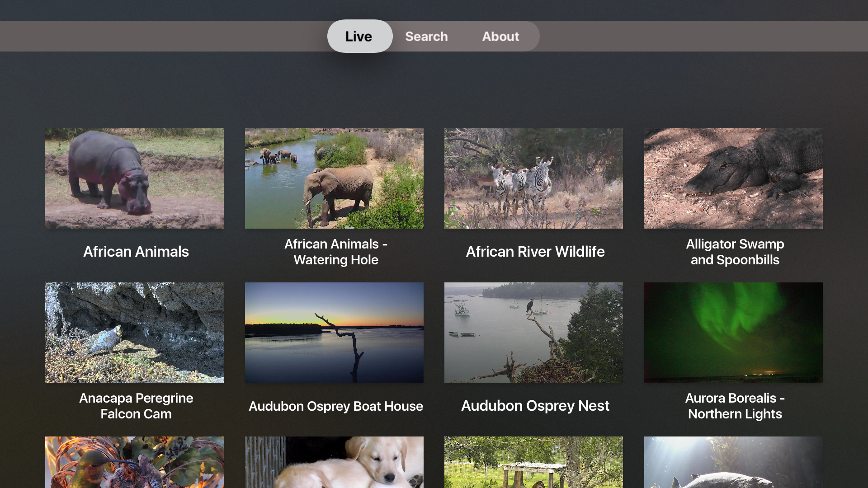Select the underwater fish cam thumbnail

point(733,462)
